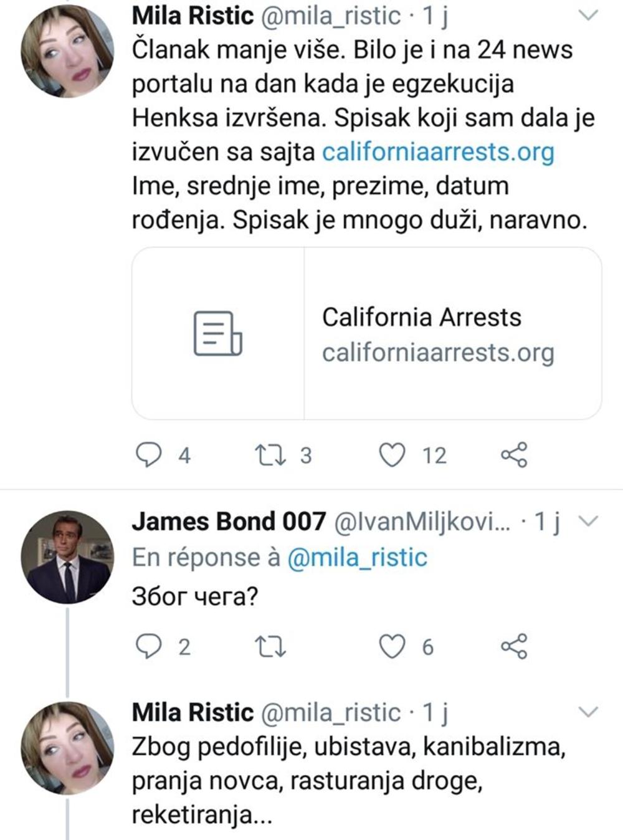Open Mila Ristic's bottom profile picture
This screenshot has height=840, width=623.
pyautogui.click(x=67, y=748)
